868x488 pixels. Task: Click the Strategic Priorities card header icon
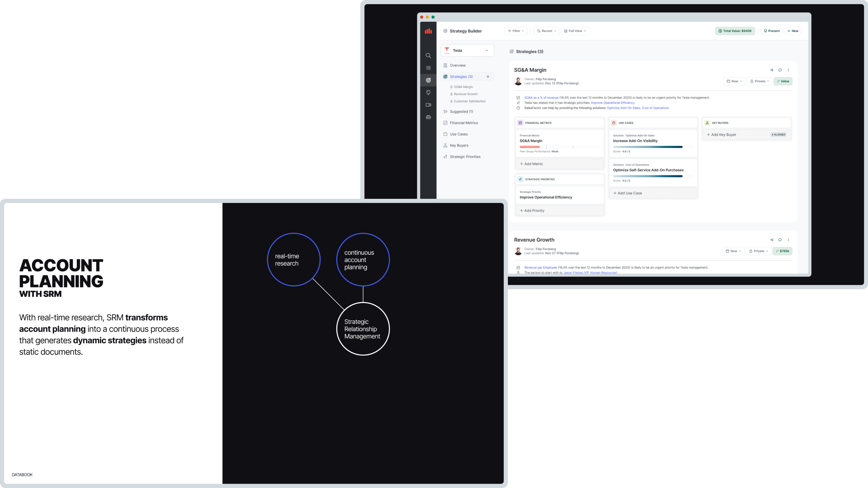(520, 179)
